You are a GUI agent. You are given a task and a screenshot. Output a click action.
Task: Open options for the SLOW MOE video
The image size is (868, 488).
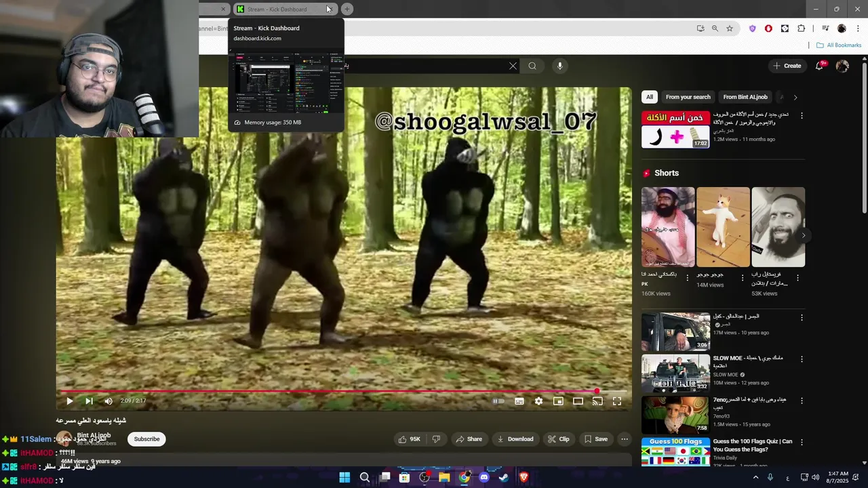[802, 359]
